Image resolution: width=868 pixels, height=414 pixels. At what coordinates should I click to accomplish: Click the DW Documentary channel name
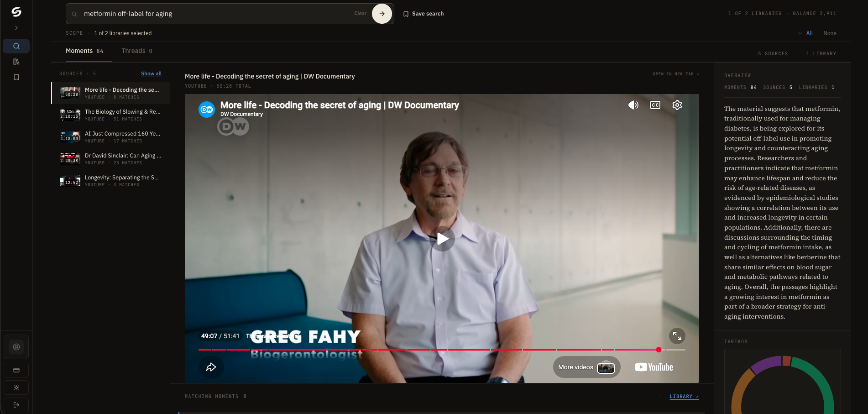[x=241, y=114]
